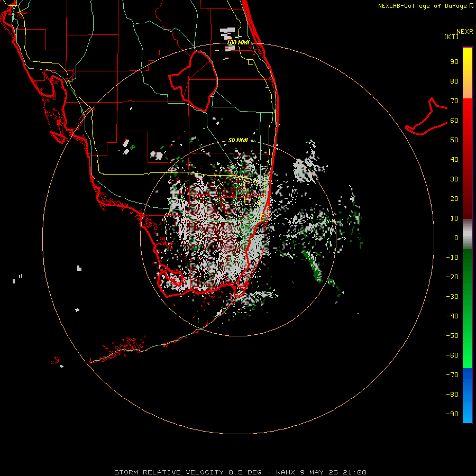This screenshot has height=476, width=476.
Task: Click the -70 value on the velocity scale
Action: 452,375
